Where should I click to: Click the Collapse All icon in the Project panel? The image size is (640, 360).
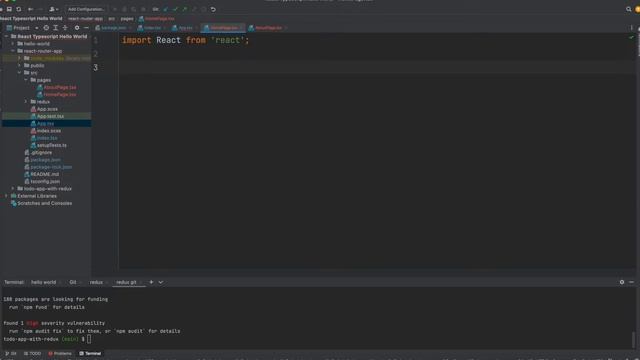(x=65, y=28)
